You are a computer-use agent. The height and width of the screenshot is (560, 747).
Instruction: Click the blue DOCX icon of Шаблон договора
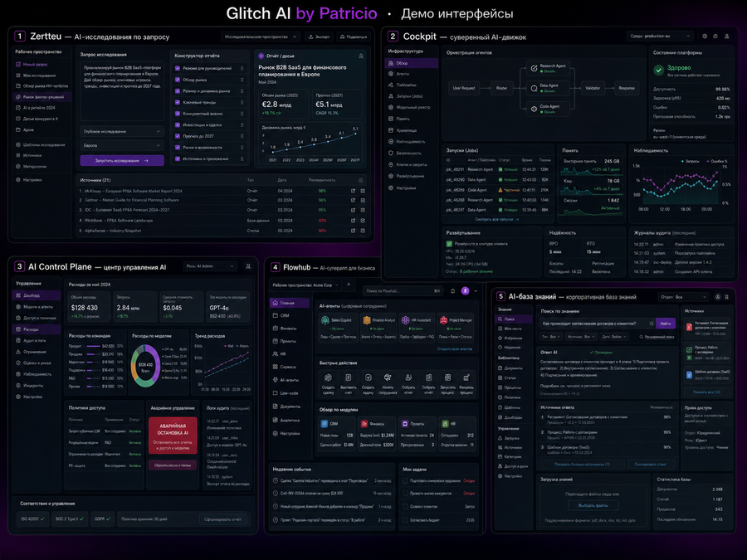tap(689, 375)
